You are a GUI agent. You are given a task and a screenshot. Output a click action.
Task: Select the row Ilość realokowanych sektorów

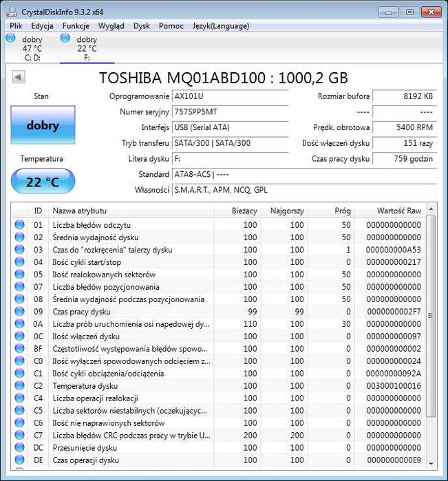point(219,275)
